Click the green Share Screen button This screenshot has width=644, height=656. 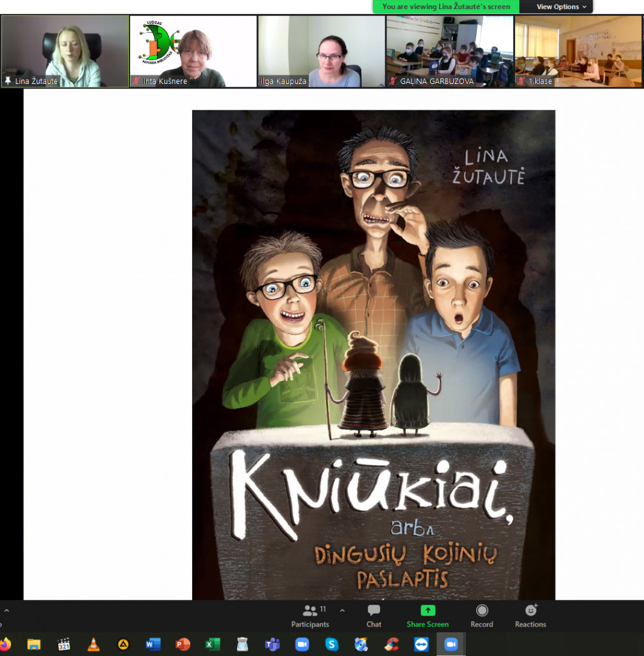(x=427, y=616)
